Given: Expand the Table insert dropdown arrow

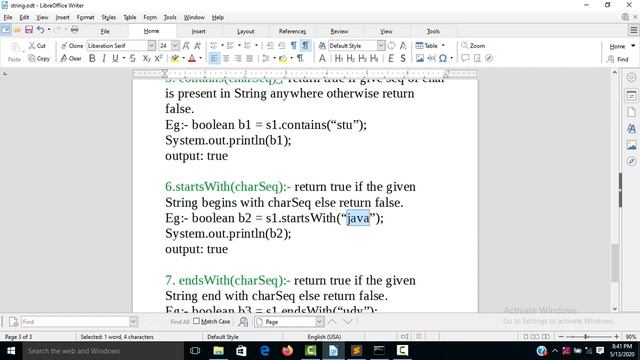Looking at the screenshot, I should click(443, 46).
